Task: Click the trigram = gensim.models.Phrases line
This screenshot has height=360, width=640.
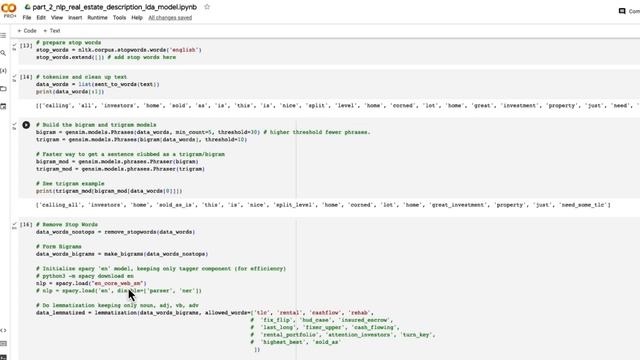Action: click(141, 140)
